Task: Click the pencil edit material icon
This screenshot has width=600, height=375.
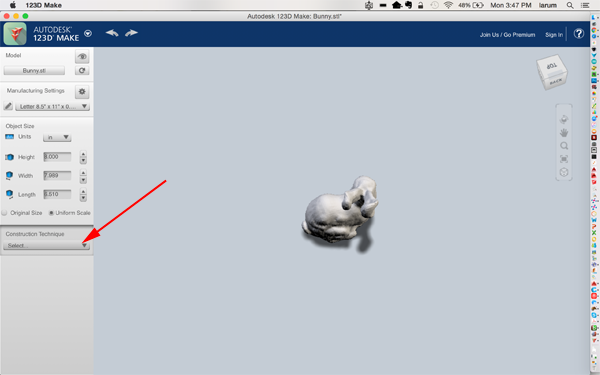Action: 8,106
